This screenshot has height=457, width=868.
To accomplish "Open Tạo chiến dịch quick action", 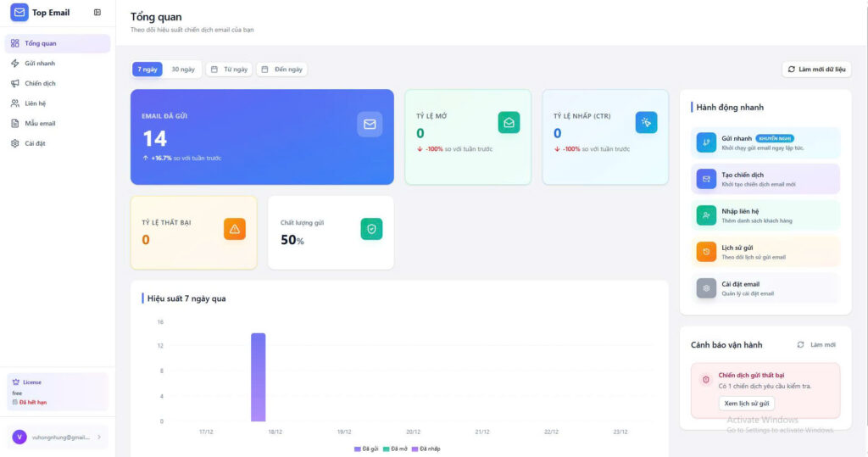I will tap(765, 179).
